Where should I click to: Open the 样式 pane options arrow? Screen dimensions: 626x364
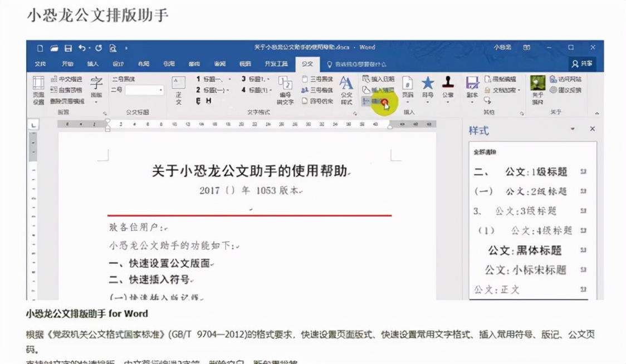coord(573,129)
